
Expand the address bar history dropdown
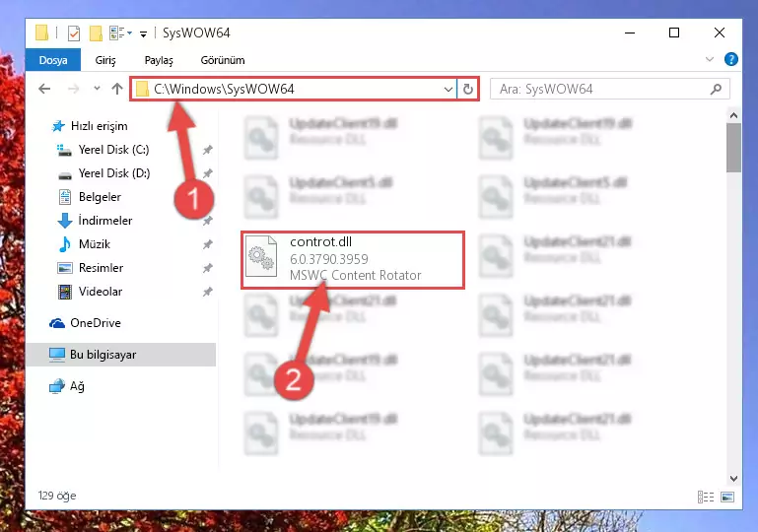click(448, 89)
